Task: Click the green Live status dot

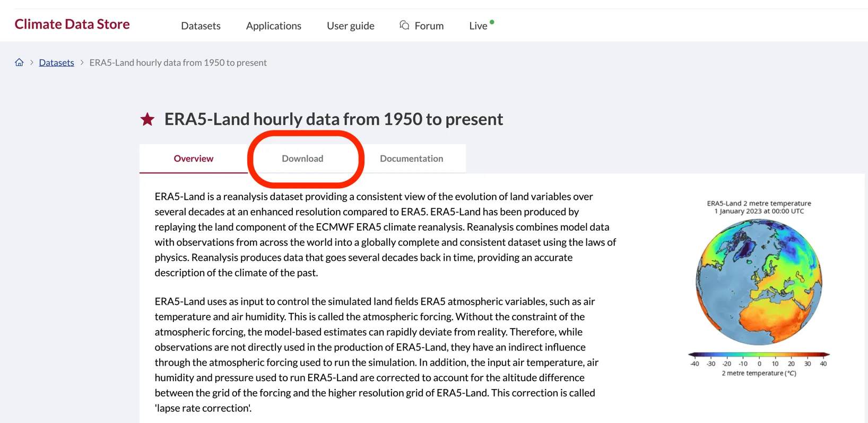Action: (492, 22)
